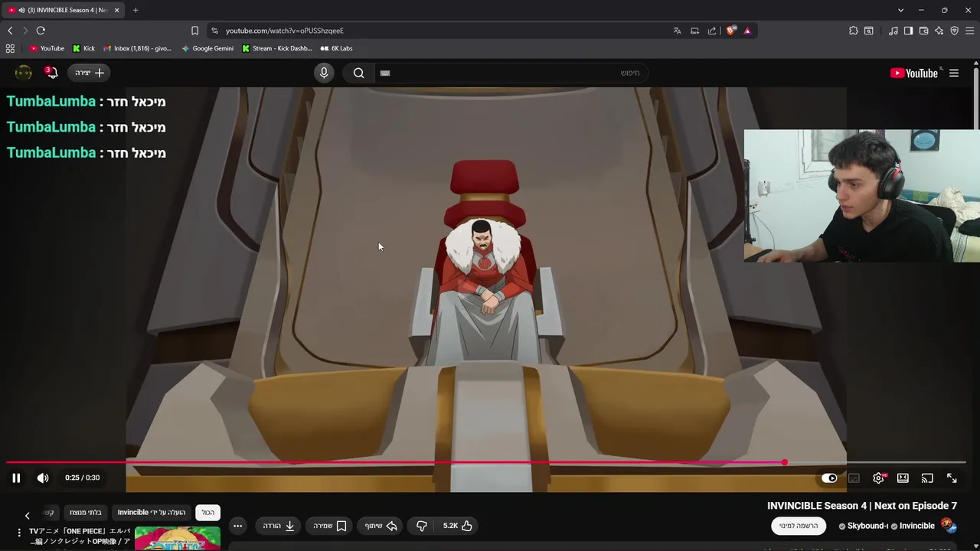Run search with magnifier icon
The width and height of the screenshot is (980, 551).
358,73
